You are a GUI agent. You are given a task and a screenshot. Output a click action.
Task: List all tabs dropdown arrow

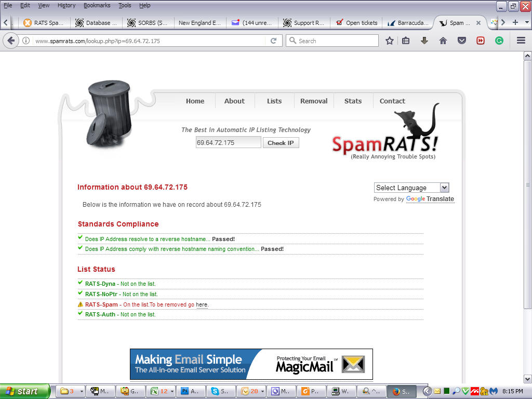527,22
